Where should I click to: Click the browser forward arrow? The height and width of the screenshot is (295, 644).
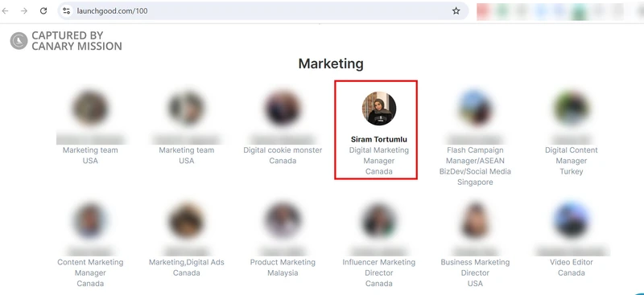pos(24,11)
